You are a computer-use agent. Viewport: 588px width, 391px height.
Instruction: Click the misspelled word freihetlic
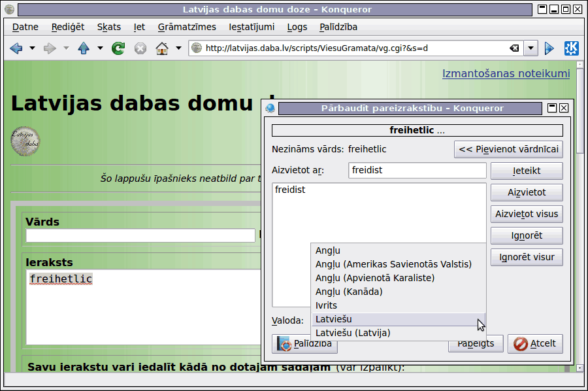click(x=61, y=279)
